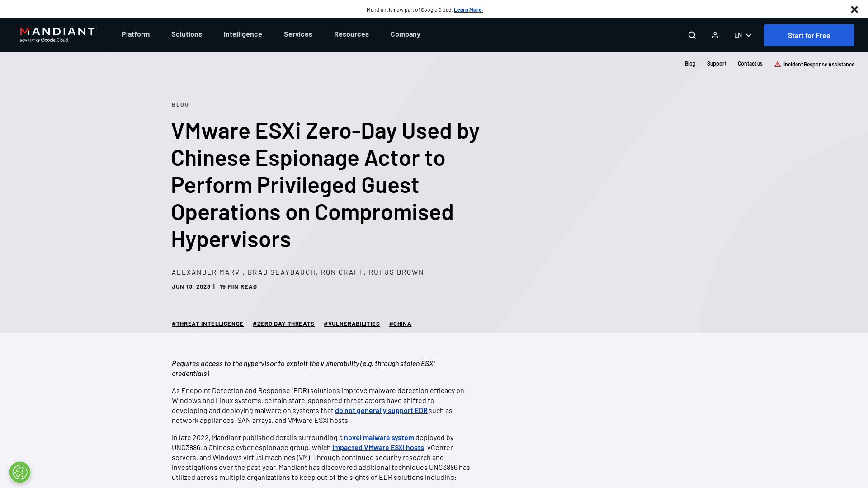Click the 'Start for Free' button

click(809, 35)
